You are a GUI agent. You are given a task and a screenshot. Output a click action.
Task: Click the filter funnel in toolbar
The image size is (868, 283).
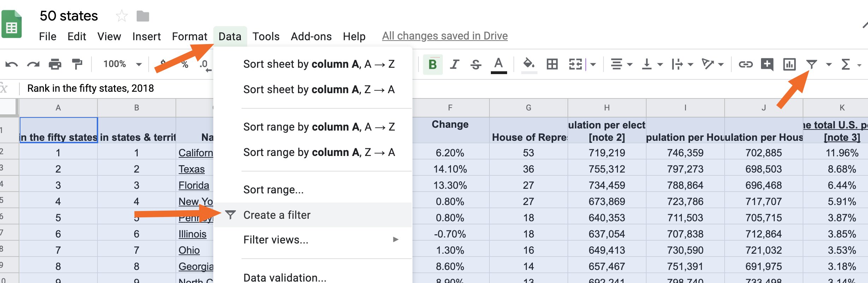[x=811, y=64]
